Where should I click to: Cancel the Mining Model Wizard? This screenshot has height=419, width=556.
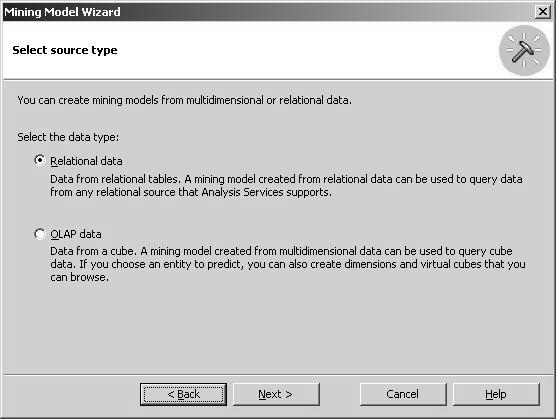click(x=403, y=394)
